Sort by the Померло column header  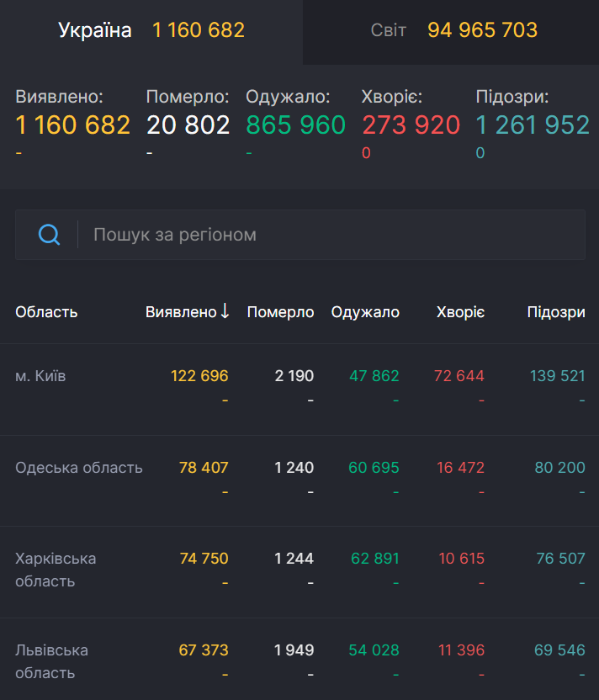click(280, 312)
